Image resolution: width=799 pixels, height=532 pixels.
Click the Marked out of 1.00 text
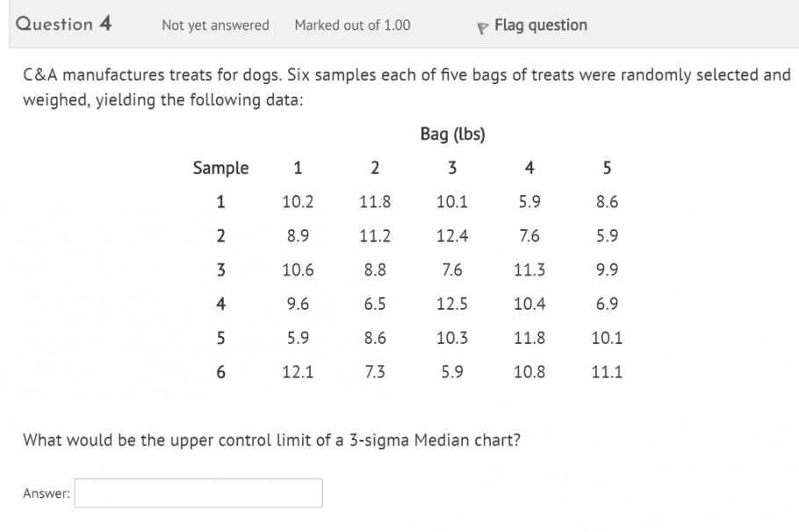click(x=352, y=25)
